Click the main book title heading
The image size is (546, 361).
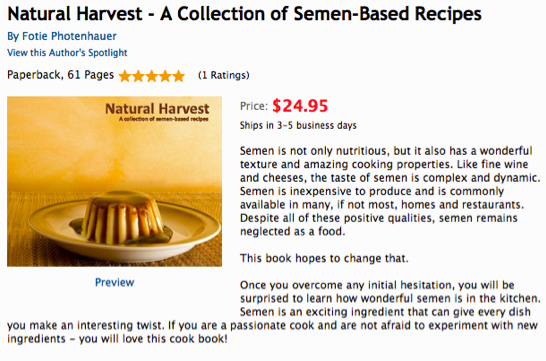click(x=244, y=14)
